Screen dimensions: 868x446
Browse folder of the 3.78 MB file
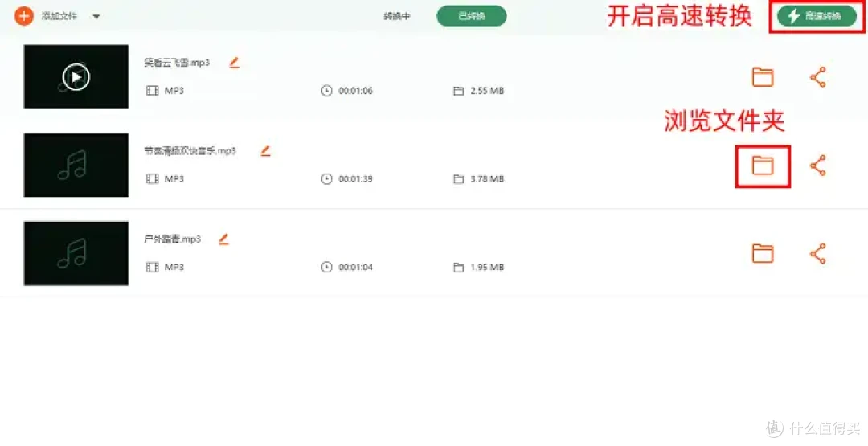pyautogui.click(x=762, y=166)
